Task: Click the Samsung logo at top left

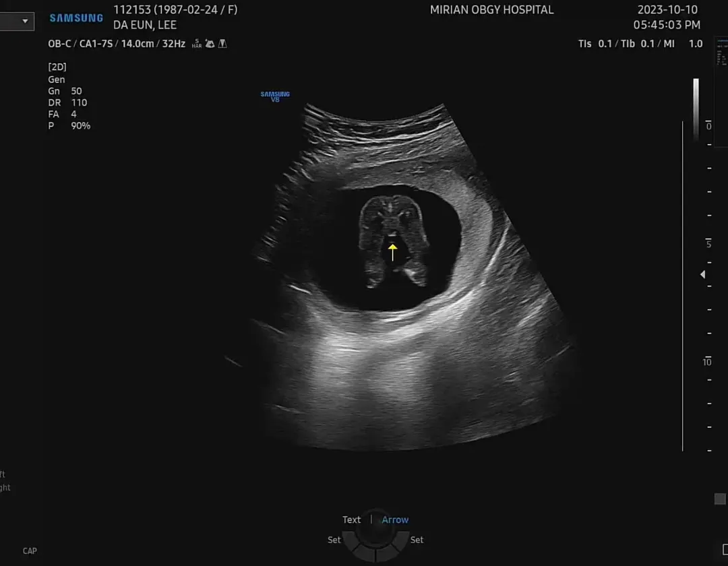Action: [77, 18]
